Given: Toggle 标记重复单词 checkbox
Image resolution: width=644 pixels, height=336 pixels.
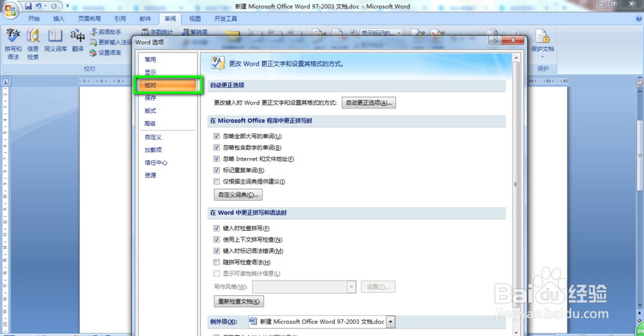Looking at the screenshot, I should click(x=216, y=170).
